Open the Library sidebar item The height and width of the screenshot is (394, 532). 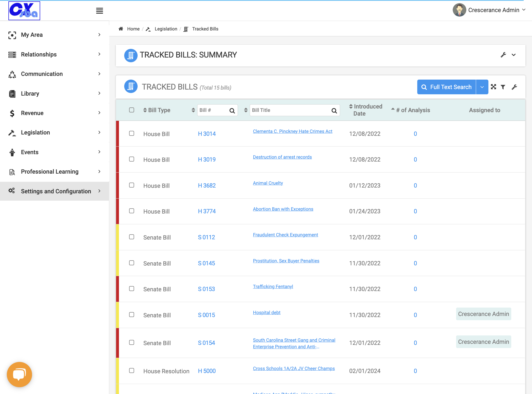tap(55, 94)
